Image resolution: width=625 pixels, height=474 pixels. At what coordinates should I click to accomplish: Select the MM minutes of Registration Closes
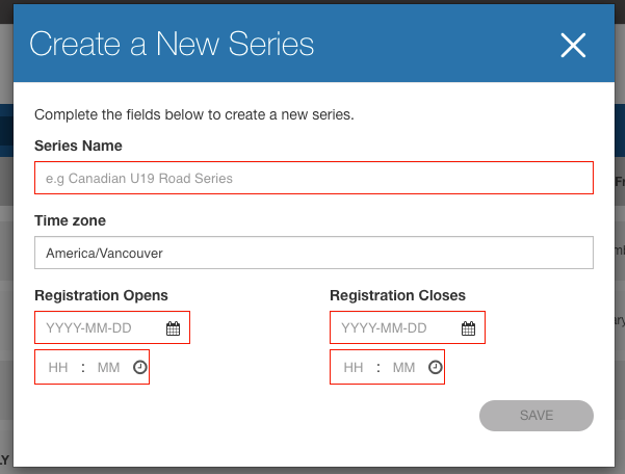pyautogui.click(x=403, y=368)
